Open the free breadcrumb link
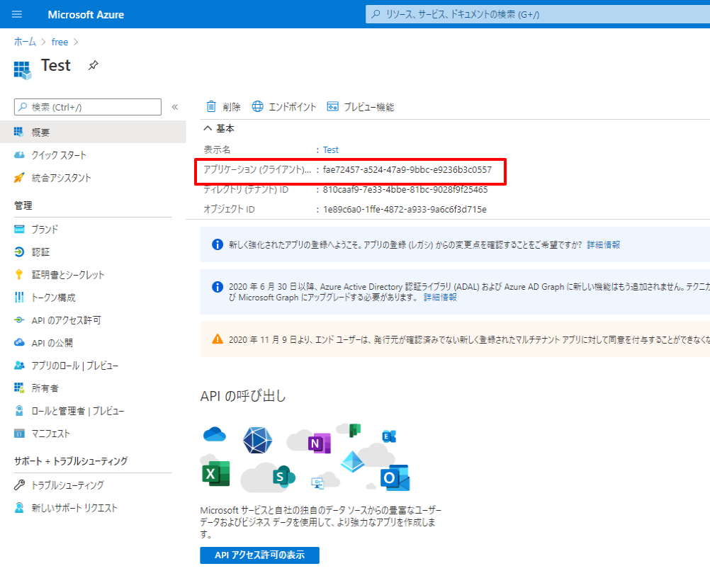This screenshot has height=588, width=710. [x=60, y=42]
